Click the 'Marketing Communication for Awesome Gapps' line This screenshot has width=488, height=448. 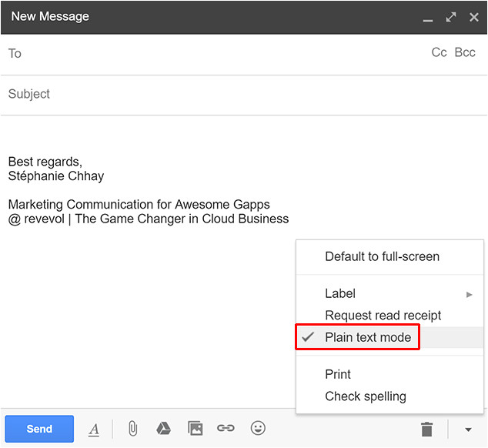tap(139, 205)
